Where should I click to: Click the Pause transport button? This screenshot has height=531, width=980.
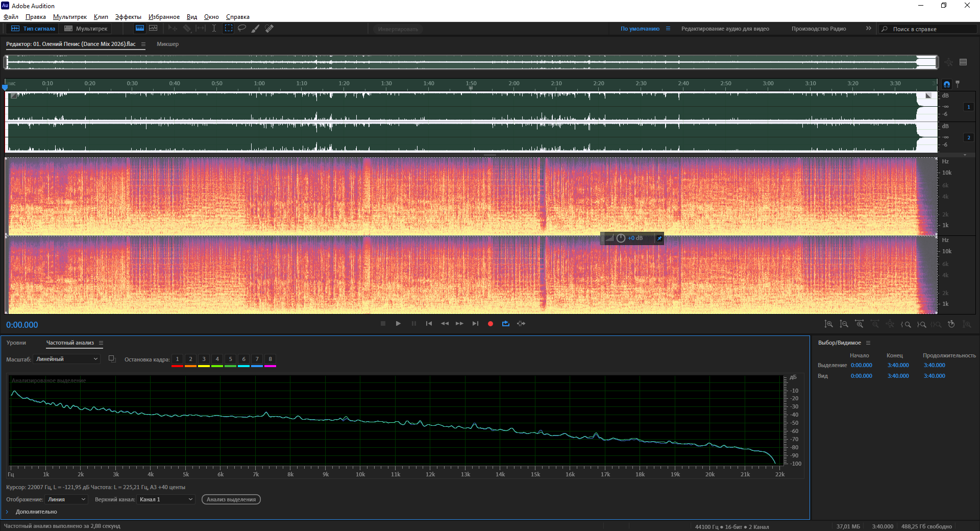[x=414, y=324]
